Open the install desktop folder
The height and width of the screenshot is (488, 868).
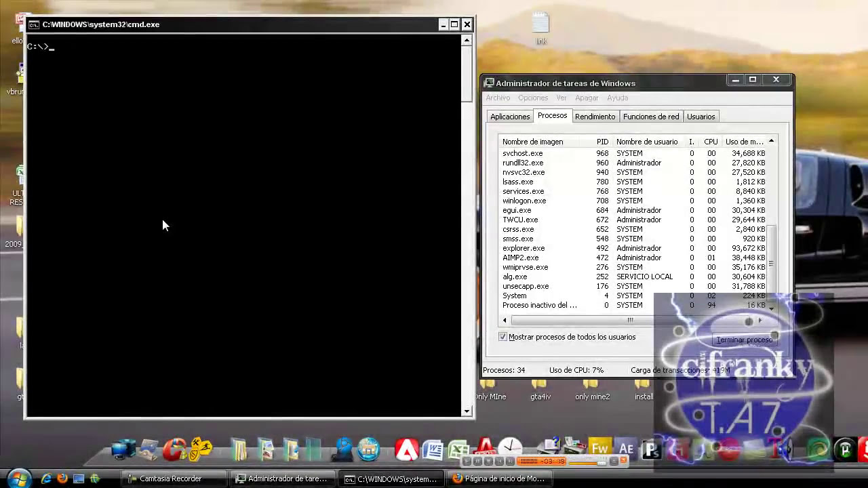[x=644, y=390]
